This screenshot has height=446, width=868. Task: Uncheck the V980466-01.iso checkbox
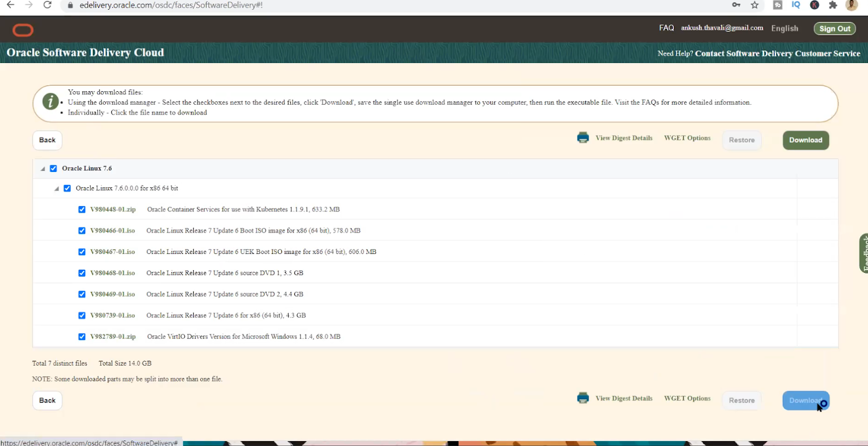(x=82, y=231)
